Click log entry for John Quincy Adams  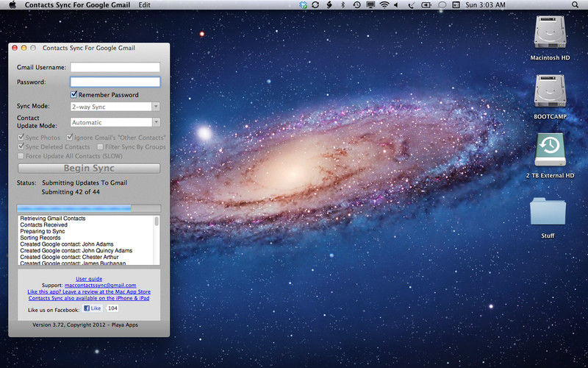click(x=76, y=250)
